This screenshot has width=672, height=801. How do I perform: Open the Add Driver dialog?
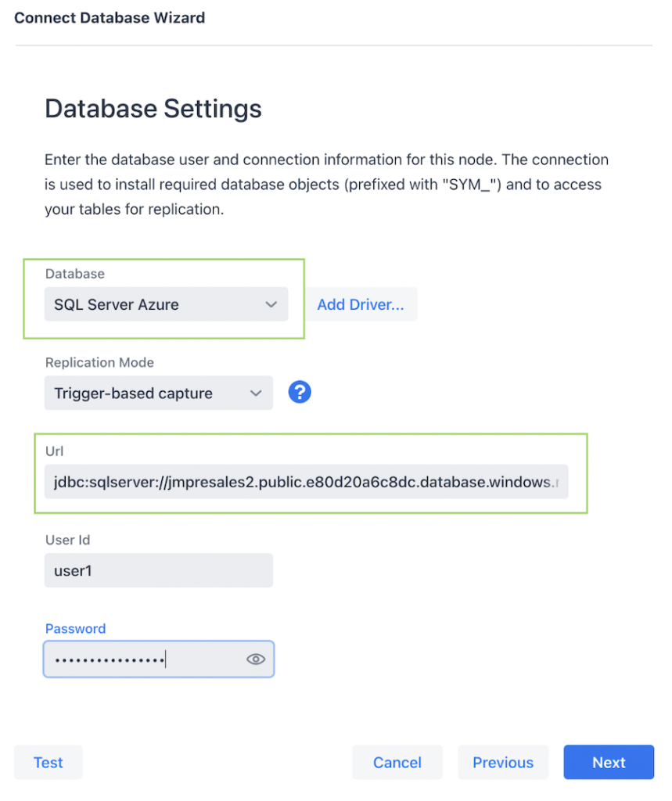361,304
